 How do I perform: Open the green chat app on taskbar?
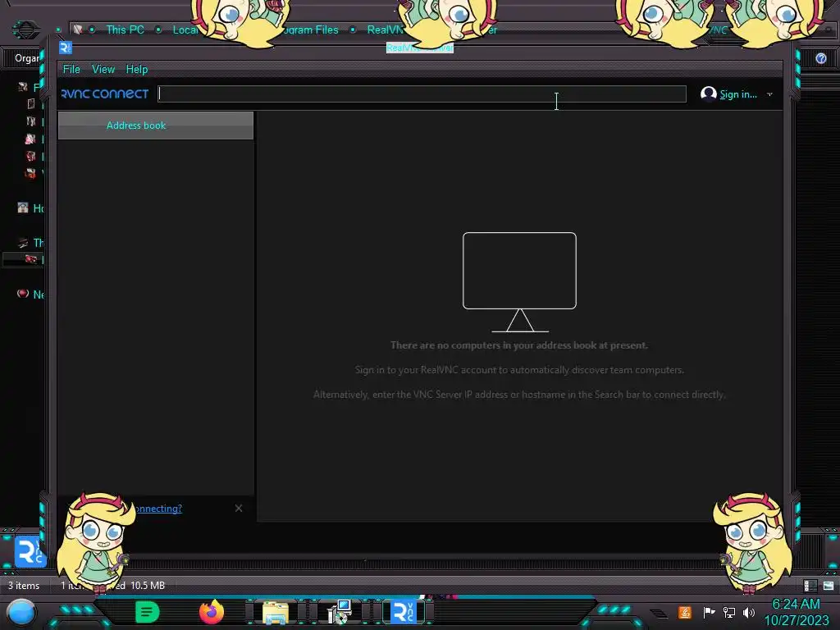click(x=148, y=612)
